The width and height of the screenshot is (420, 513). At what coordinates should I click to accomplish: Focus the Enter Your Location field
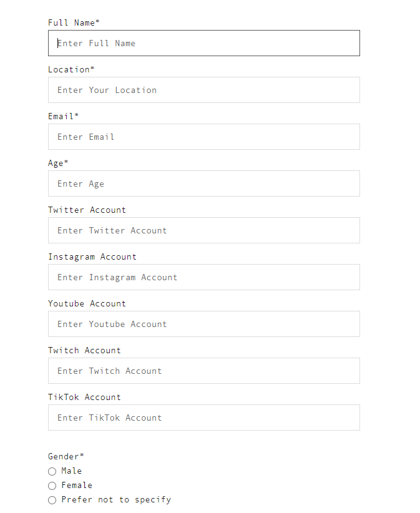204,90
